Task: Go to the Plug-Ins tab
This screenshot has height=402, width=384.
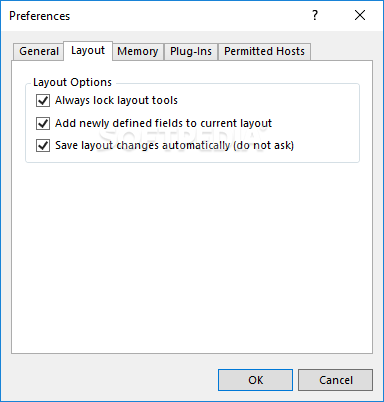Action: tap(191, 51)
